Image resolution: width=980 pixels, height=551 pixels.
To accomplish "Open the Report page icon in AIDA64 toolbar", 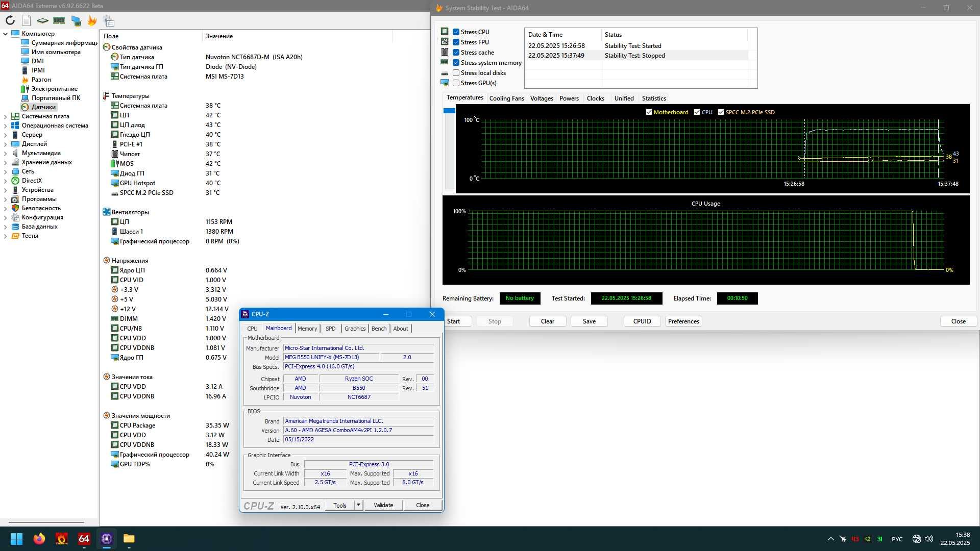I will pos(26,20).
